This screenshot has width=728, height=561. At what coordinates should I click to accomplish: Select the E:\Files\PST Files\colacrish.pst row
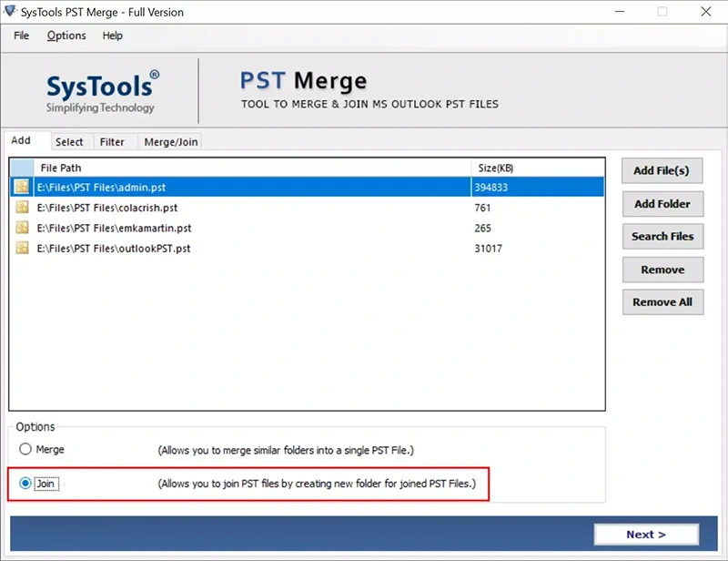point(307,208)
